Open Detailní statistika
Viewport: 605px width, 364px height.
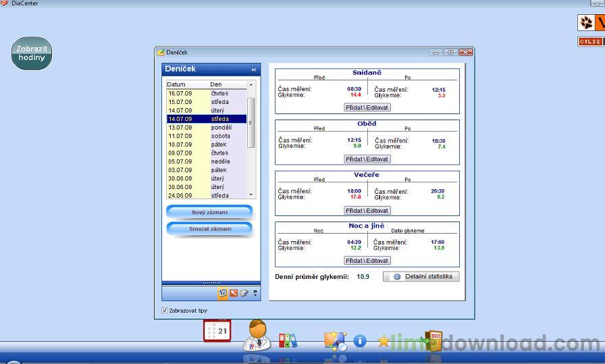(421, 277)
